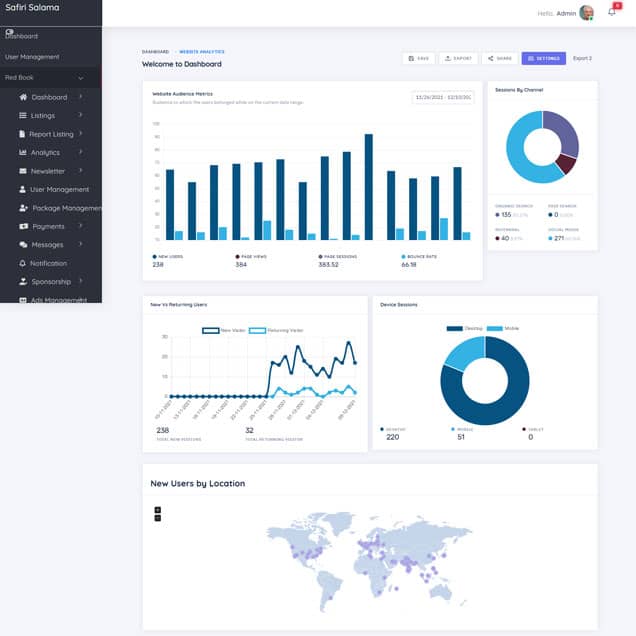
Task: Click the Package Management user-plus icon
Action: pyautogui.click(x=23, y=208)
